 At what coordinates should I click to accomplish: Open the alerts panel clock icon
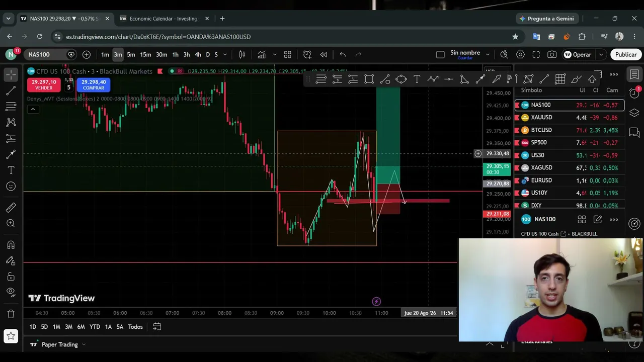pyautogui.click(x=634, y=93)
